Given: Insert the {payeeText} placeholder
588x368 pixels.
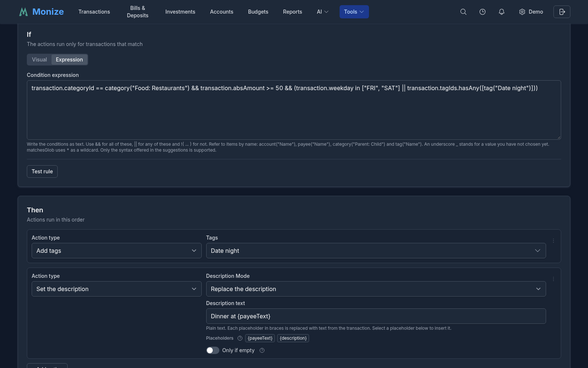Looking at the screenshot, I should pos(260,338).
